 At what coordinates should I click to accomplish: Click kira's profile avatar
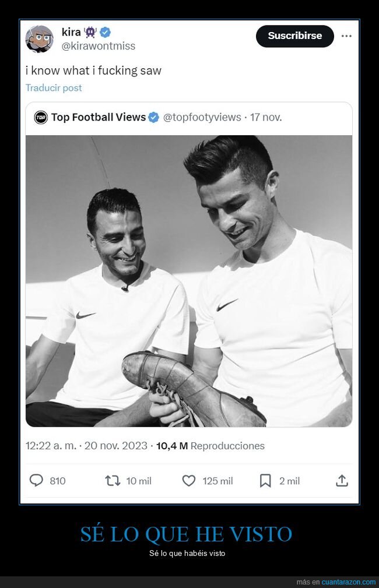(x=39, y=39)
